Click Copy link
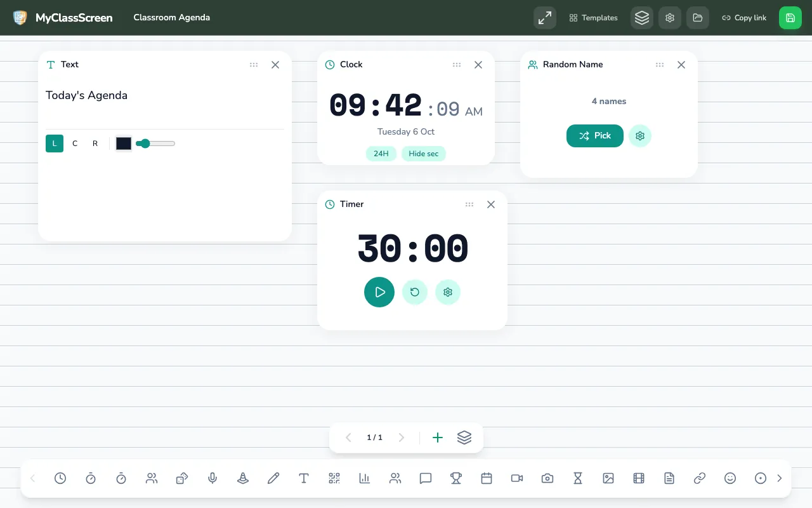This screenshot has height=508, width=812. pyautogui.click(x=745, y=18)
